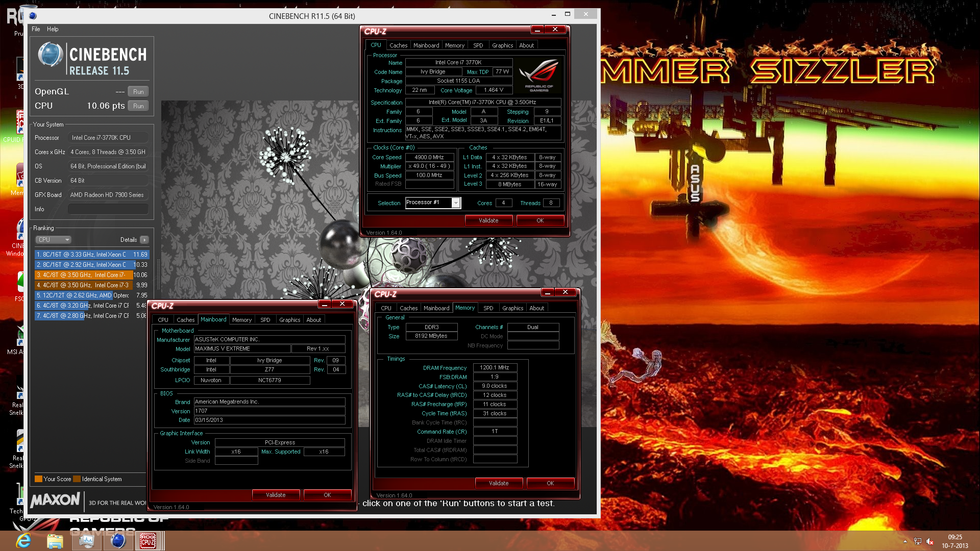Click the network tray icon
This screenshot has width=980, height=551.
pos(917,541)
